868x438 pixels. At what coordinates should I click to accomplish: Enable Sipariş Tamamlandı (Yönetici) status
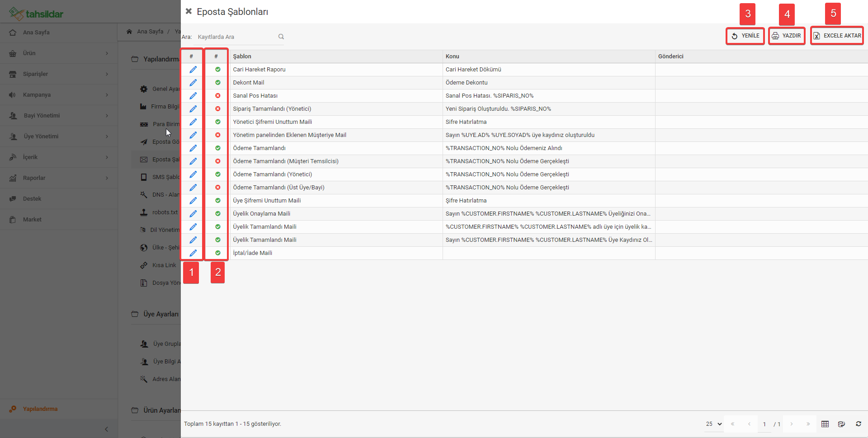tap(218, 109)
